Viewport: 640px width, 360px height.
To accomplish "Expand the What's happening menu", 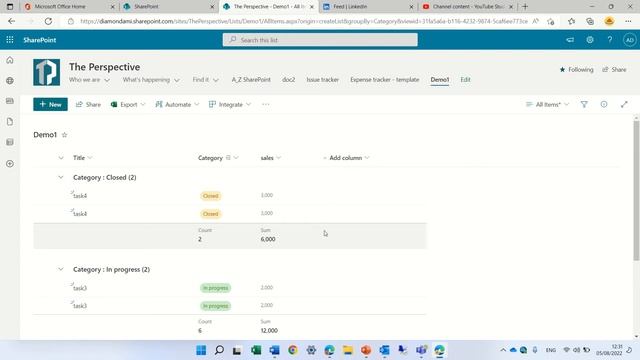I will (x=151, y=80).
